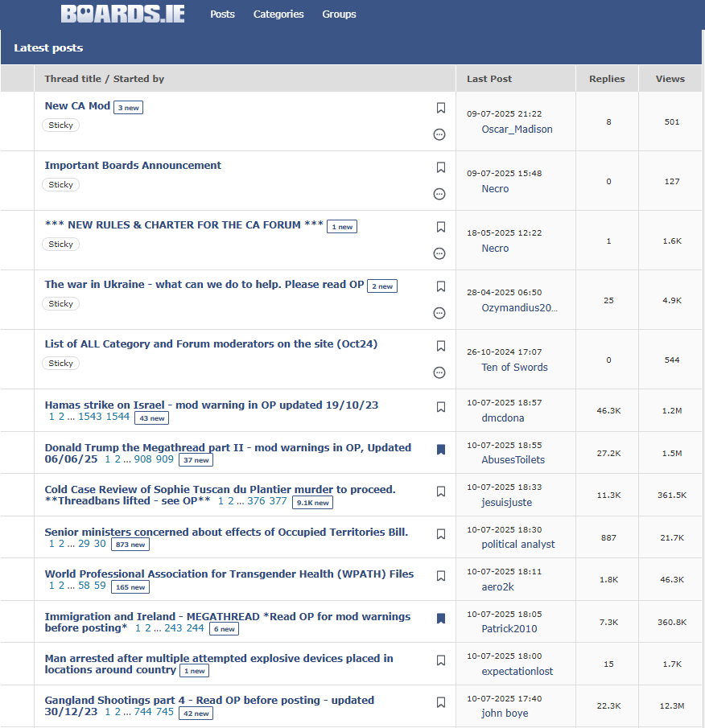Open the Categories menu item
This screenshot has width=705, height=728.
(278, 14)
